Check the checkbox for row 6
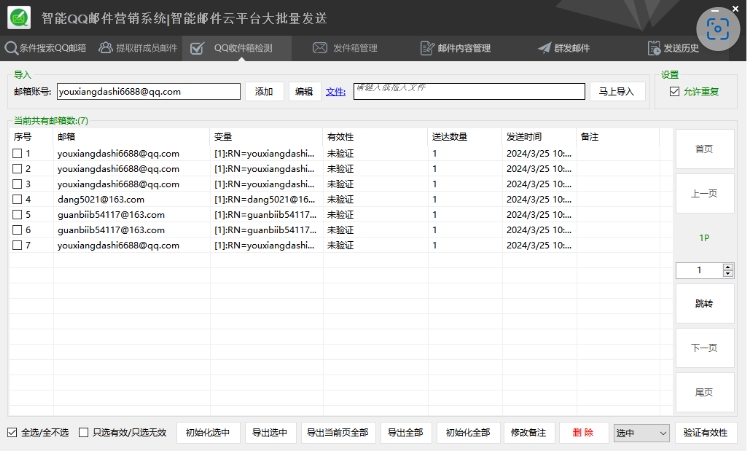The width and height of the screenshot is (747, 455). [17, 230]
